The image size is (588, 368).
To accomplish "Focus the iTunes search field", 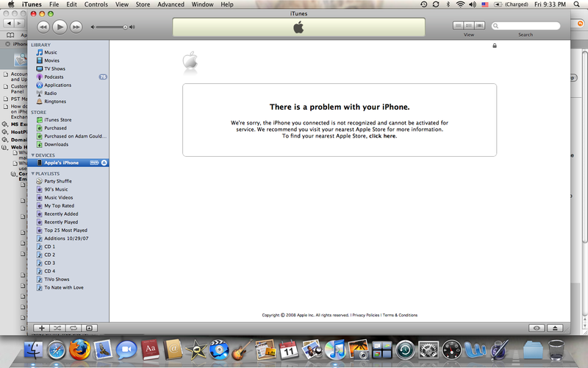I will click(526, 26).
